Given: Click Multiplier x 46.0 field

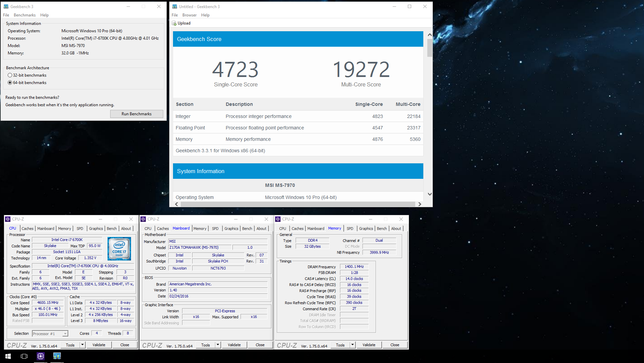Looking at the screenshot, I should tap(48, 309).
